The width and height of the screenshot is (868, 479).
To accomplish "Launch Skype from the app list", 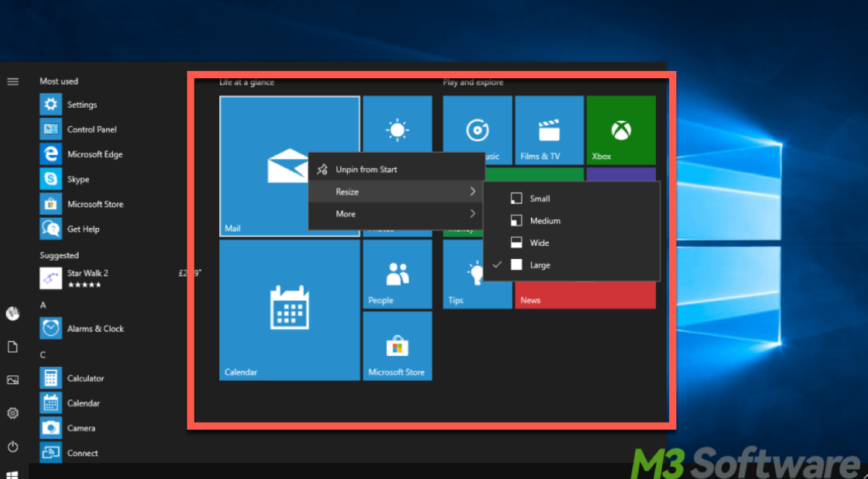I will 65,179.
